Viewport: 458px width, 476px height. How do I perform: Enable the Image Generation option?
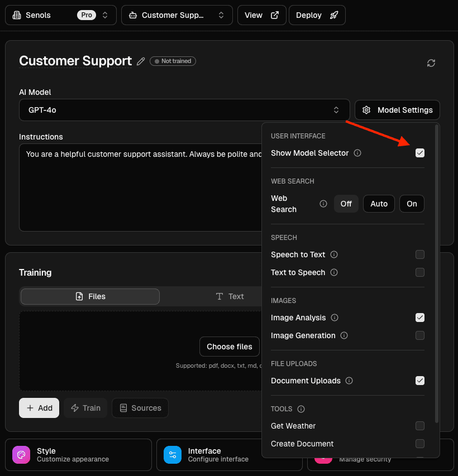pos(419,335)
